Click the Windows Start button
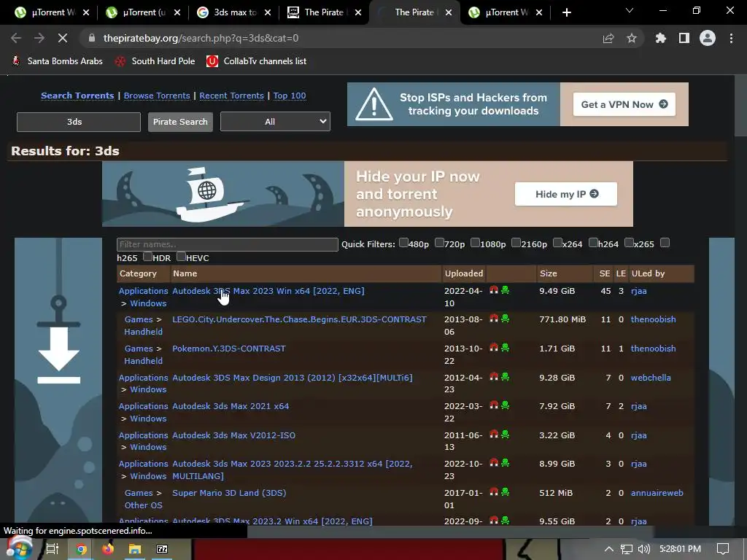The width and height of the screenshot is (747, 560). [x=18, y=548]
